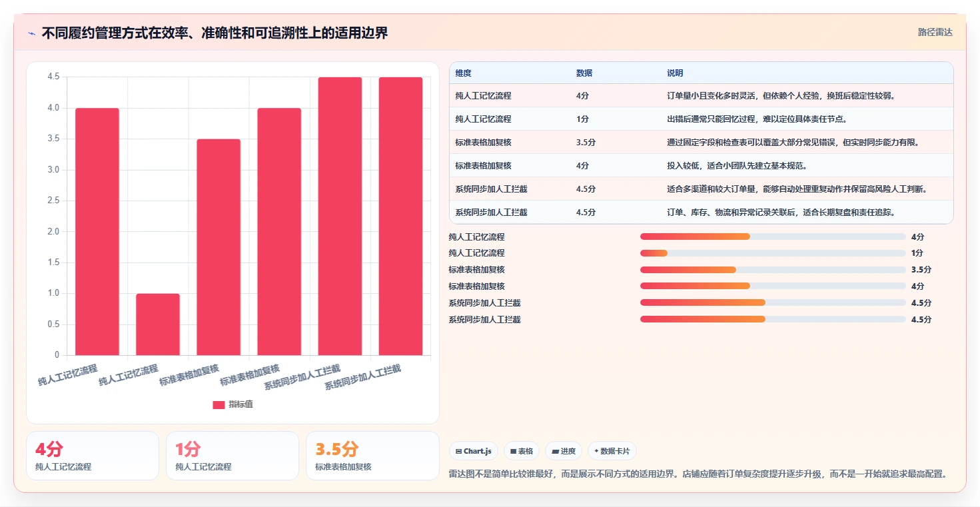This screenshot has width=980, height=507.
Task: Click the 标准表格加复核 chart bar at 3.5
Action: (219, 247)
